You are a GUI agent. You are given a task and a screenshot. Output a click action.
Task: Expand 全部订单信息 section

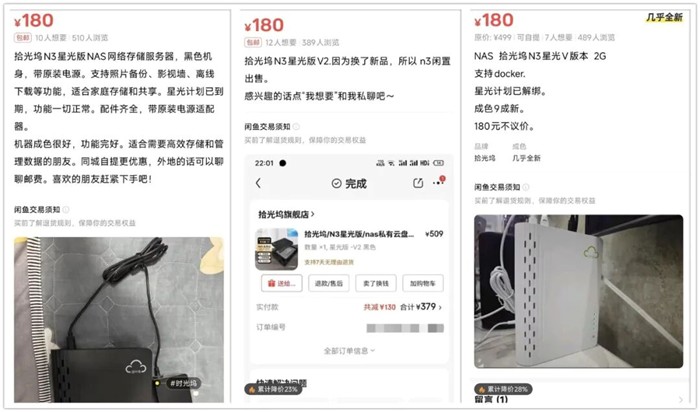tap(349, 351)
